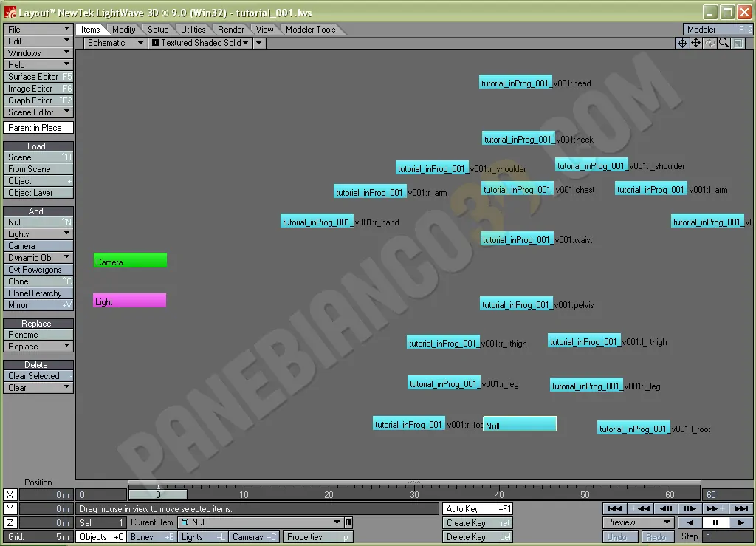Go to the next keyframe
The image size is (756, 546).
tap(715, 508)
